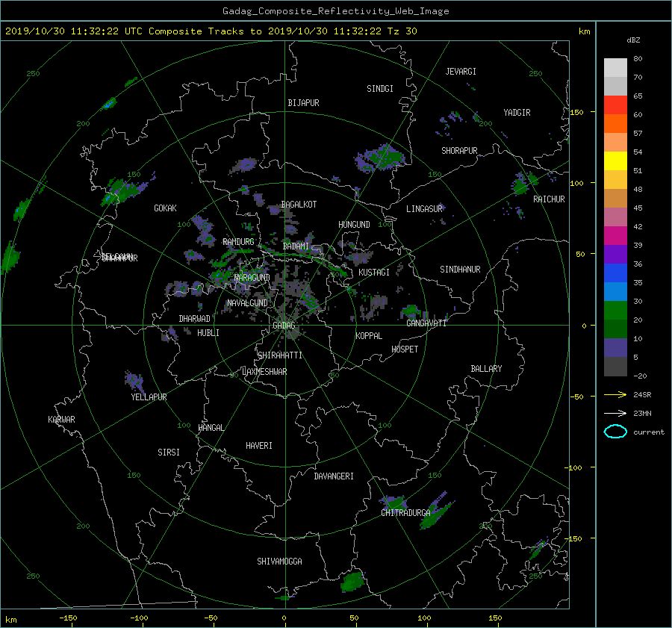Click the 80 dBZ light gray legend swatch

615,67
